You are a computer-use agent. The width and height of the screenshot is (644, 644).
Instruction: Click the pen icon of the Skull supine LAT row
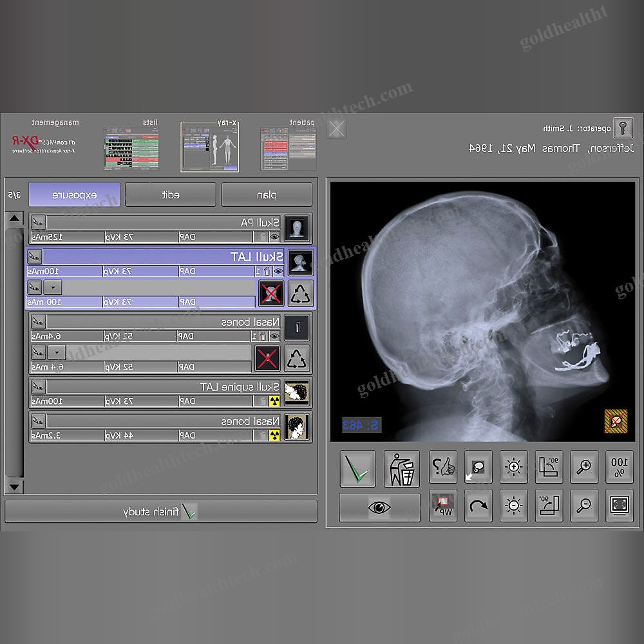pyautogui.click(x=38, y=386)
